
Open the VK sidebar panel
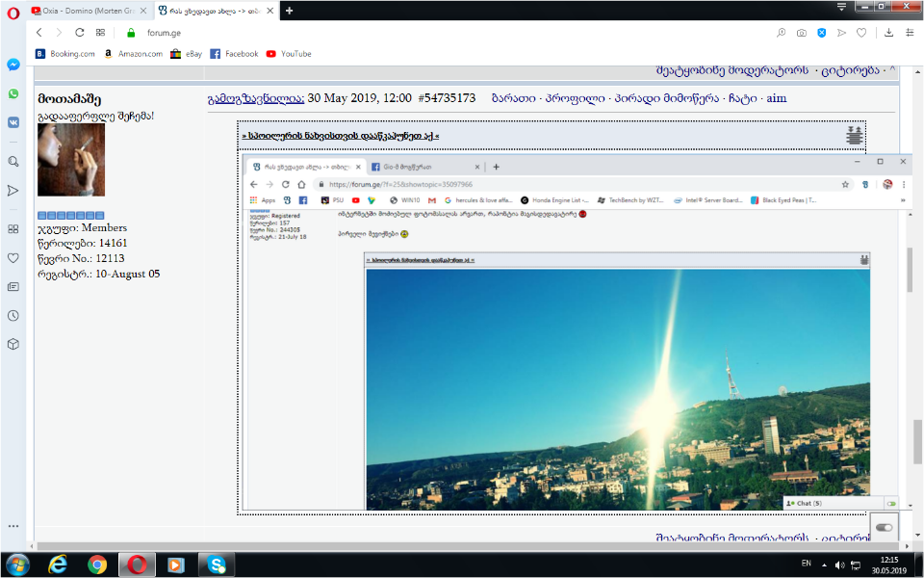coord(13,122)
